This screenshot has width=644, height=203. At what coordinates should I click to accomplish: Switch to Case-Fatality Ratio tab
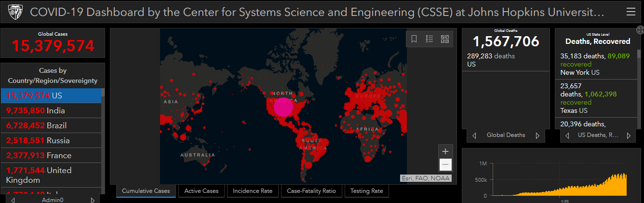(311, 191)
